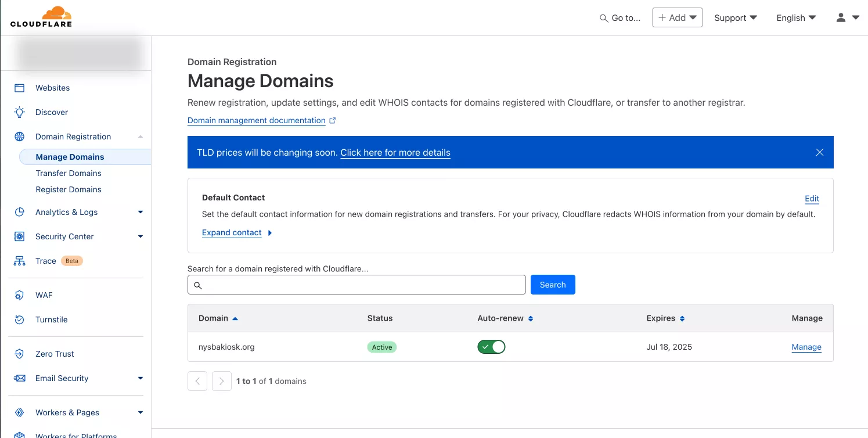Click the Discover lightbulb icon

click(20, 112)
